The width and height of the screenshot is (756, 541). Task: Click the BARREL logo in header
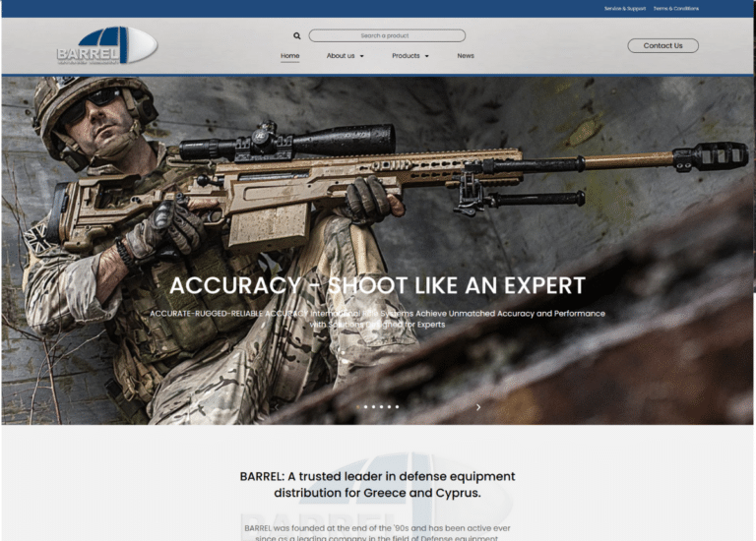tap(106, 45)
